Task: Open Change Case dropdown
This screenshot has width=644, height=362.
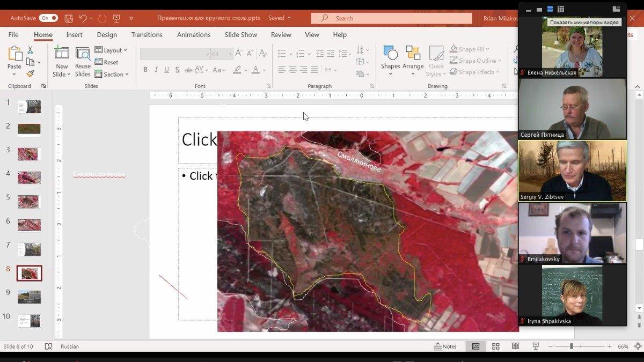Action: [219, 70]
